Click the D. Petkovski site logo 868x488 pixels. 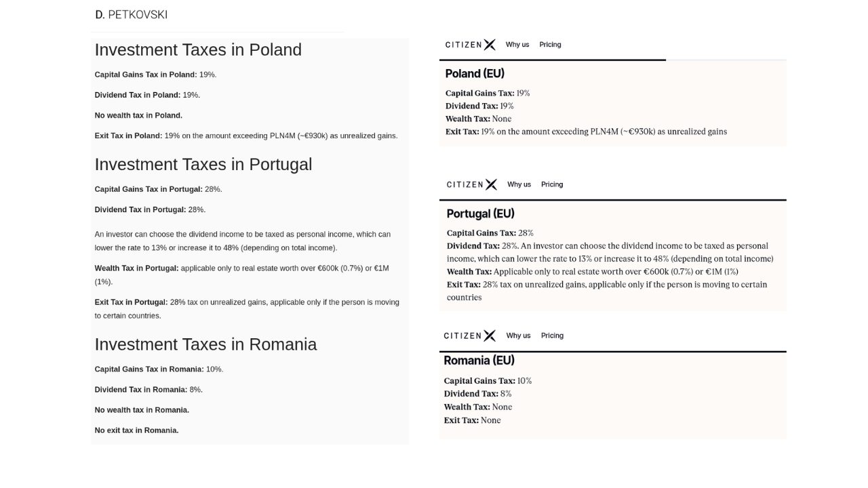pos(131,14)
